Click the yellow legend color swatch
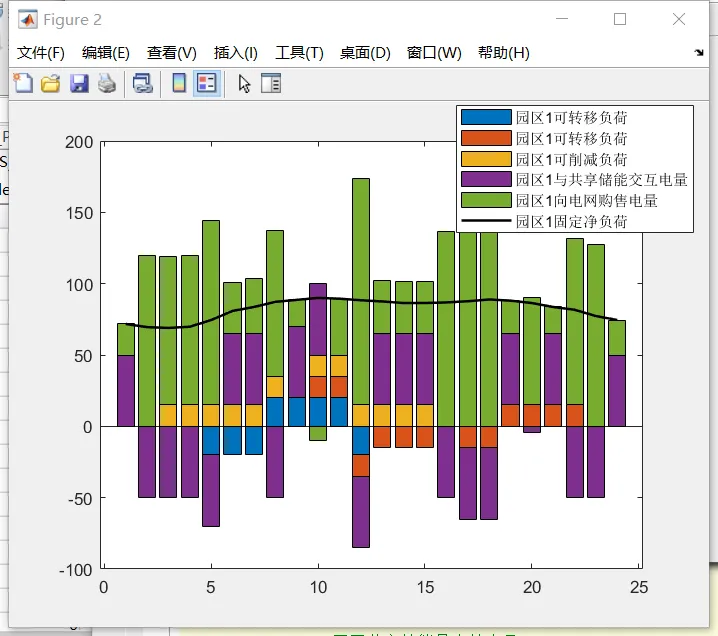This screenshot has width=718, height=636. [x=486, y=159]
